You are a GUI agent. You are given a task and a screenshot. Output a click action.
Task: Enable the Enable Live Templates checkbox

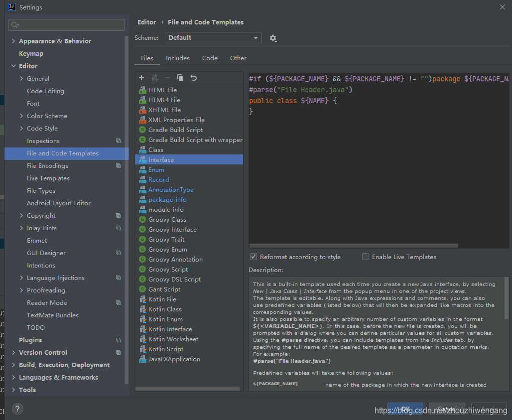point(366,257)
